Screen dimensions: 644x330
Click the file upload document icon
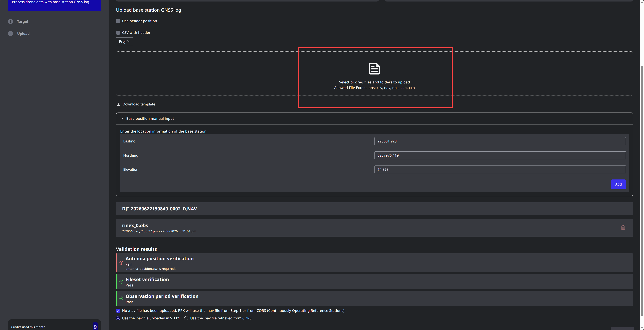click(x=374, y=69)
